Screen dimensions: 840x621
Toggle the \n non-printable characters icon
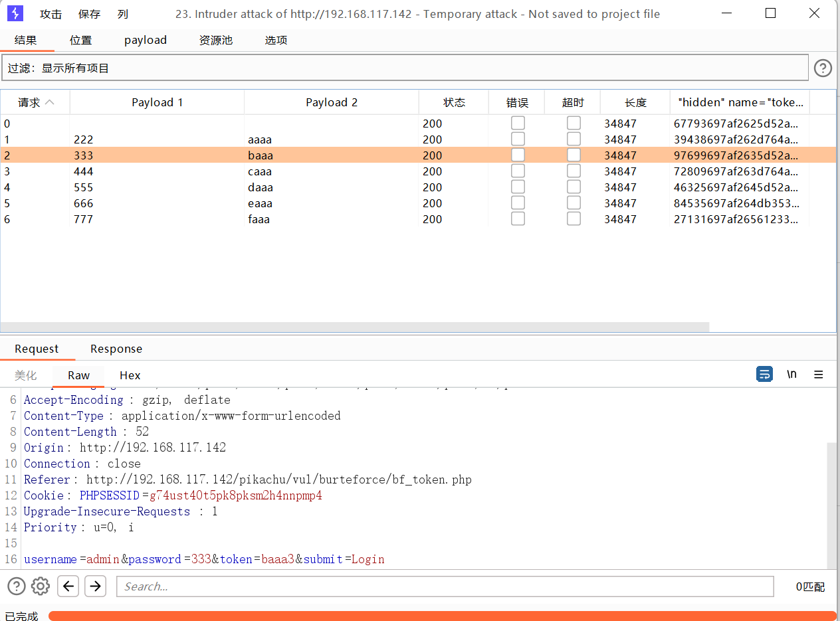point(791,375)
